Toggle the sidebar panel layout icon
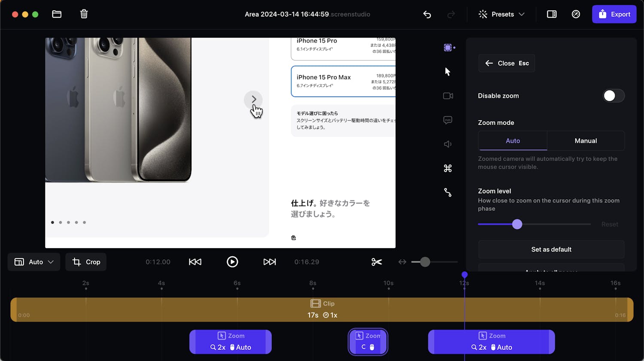 pyautogui.click(x=552, y=14)
